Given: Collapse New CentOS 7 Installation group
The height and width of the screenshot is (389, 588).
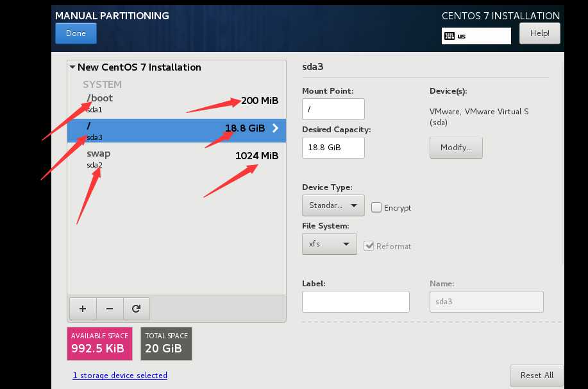Looking at the screenshot, I should (72, 67).
